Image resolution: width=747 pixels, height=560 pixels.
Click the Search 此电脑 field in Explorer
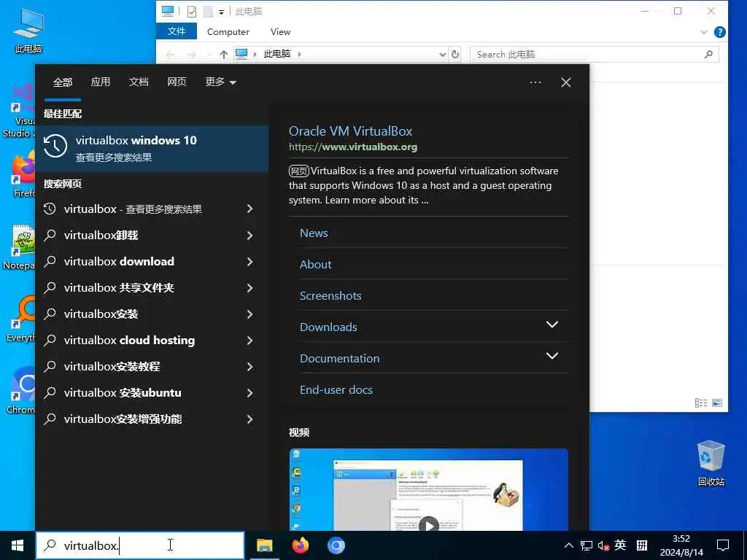click(594, 54)
